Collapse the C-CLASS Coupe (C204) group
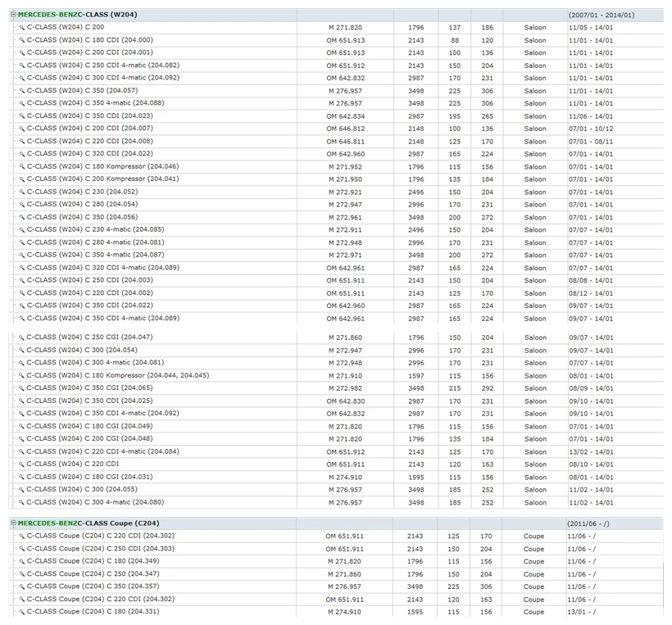 13,523
